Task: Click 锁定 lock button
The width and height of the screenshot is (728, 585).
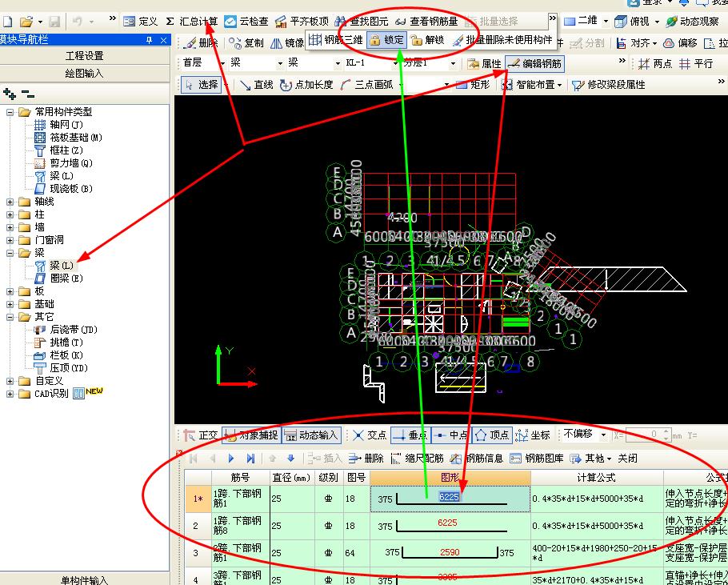Action: click(386, 40)
